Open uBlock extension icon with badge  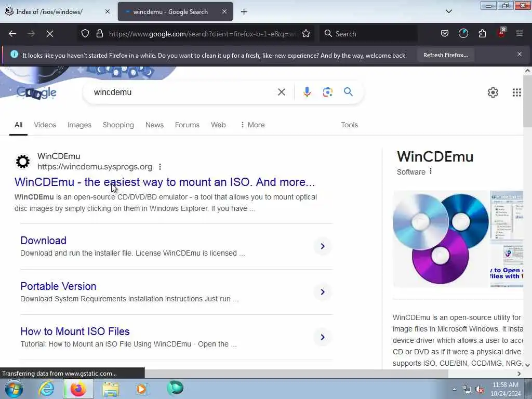(501, 33)
